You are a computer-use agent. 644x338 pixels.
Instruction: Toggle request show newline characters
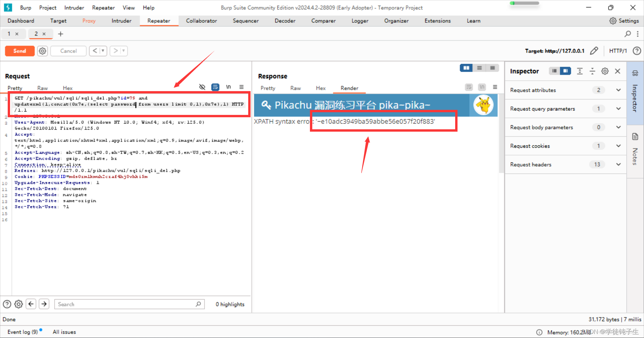pos(228,87)
